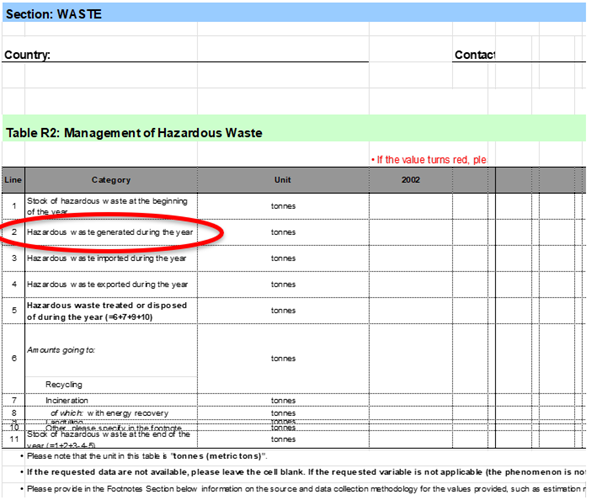The image size is (602, 500).
Task: Click the '2002' year column header
Action: pos(410,180)
